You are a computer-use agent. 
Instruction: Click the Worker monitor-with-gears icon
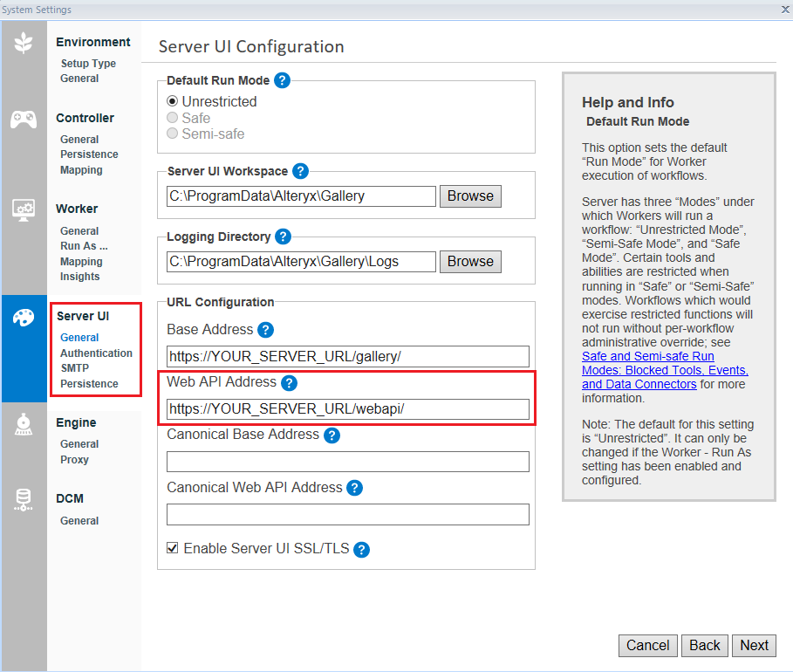click(x=23, y=209)
